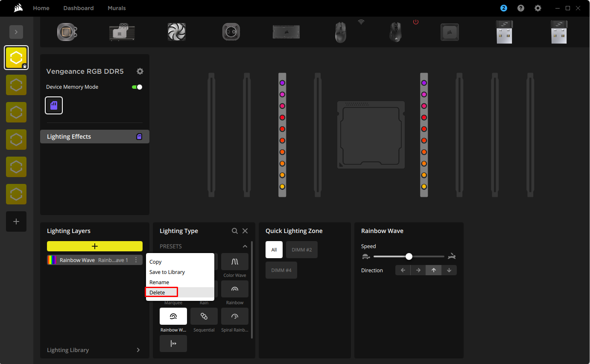This screenshot has width=590, height=364.
Task: Open the Rainbow Wave layer three-dot menu
Action: (x=136, y=260)
